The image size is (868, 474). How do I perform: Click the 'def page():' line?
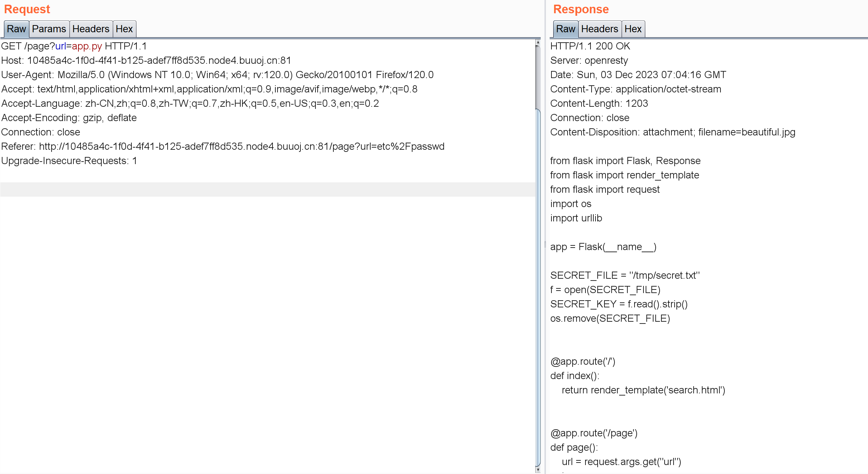574,447
